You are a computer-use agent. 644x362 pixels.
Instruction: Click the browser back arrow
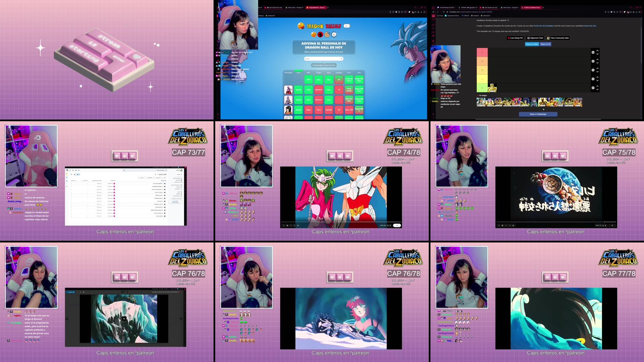coord(438,12)
